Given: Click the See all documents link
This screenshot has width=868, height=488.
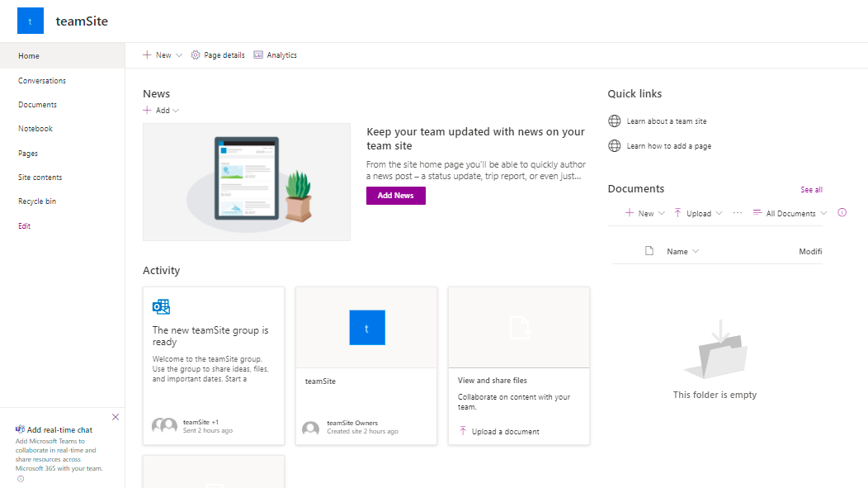Looking at the screenshot, I should click(811, 190).
